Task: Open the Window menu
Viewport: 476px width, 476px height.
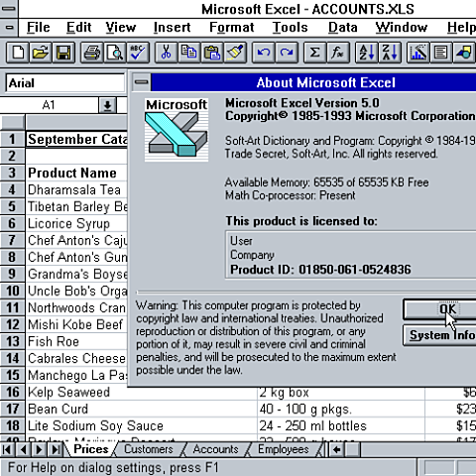Action: 402,28
